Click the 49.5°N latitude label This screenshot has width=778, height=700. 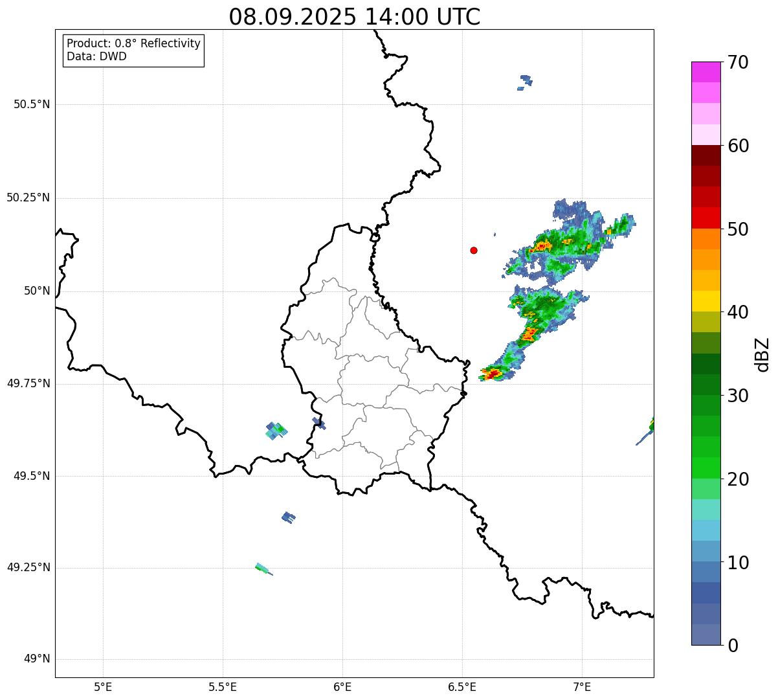tap(32, 476)
